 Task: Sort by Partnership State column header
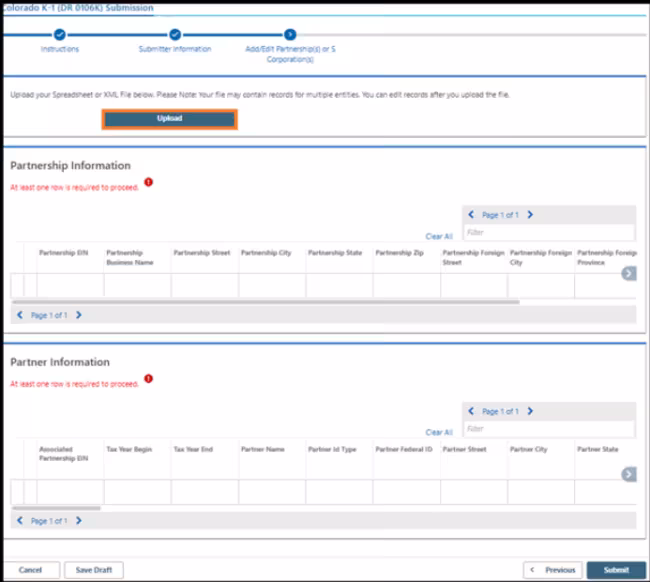point(335,253)
